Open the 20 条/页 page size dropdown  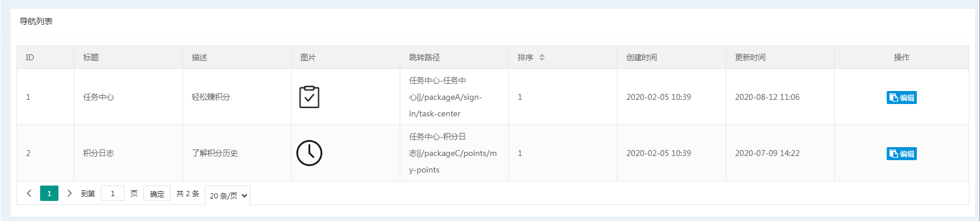pyautogui.click(x=228, y=196)
